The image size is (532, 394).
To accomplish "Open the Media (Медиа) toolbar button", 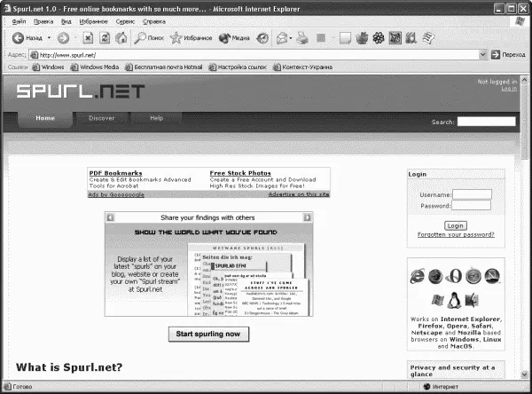I will 234,38.
